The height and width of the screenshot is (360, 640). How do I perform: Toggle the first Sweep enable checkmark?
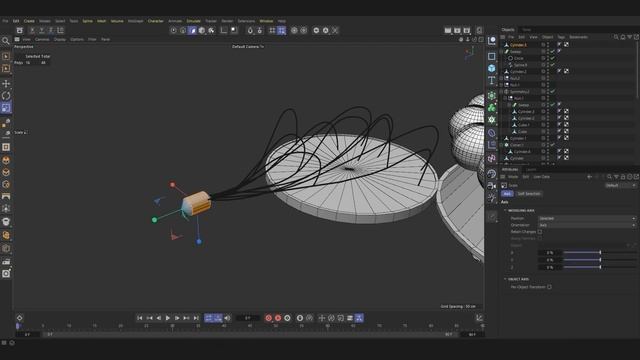click(x=552, y=51)
